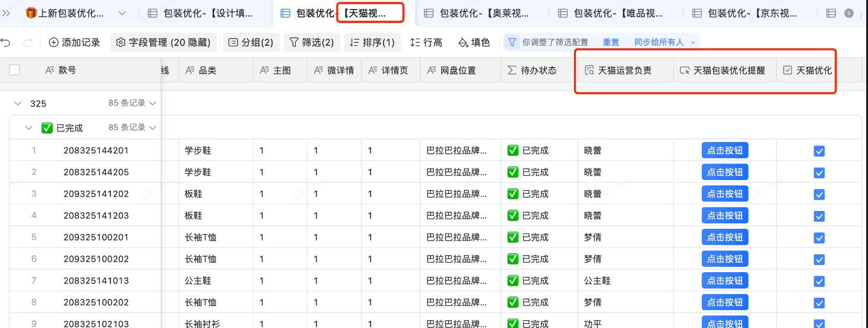The height and width of the screenshot is (328, 868).
Task: Go to 包装优化-【京东视 view tab
Action: coord(745,13)
